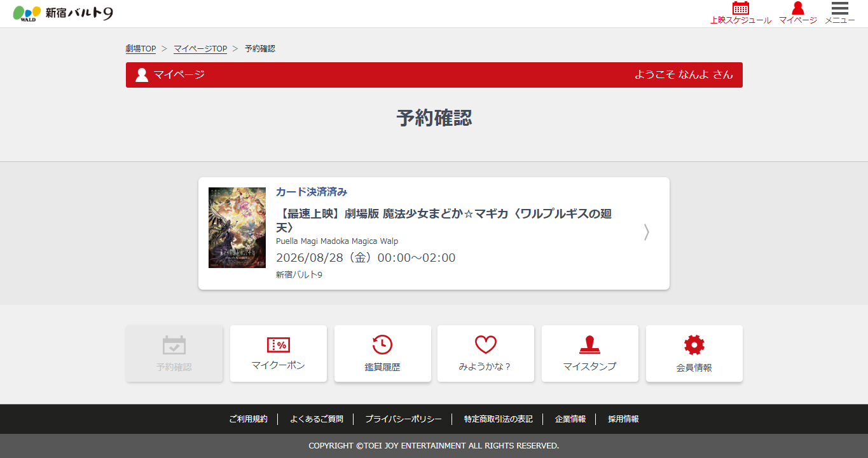Open the 採用情報 footer link
868x458 pixels.
[623, 419]
